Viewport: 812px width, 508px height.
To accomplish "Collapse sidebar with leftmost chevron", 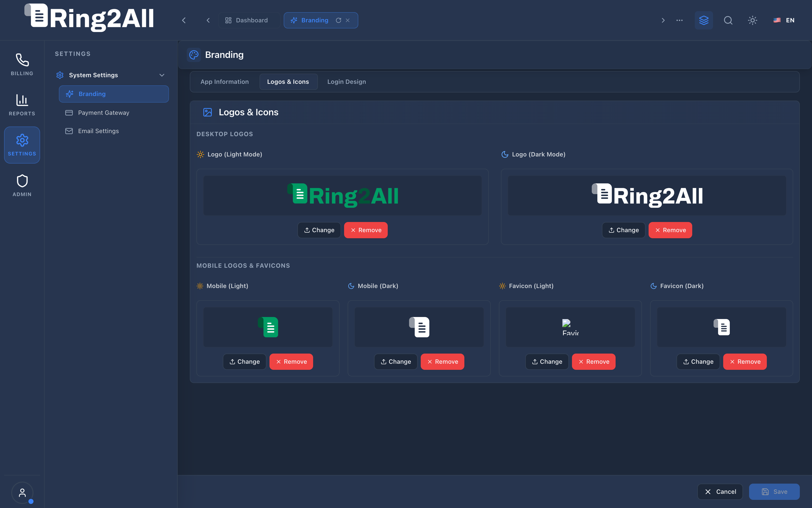I will (x=184, y=20).
